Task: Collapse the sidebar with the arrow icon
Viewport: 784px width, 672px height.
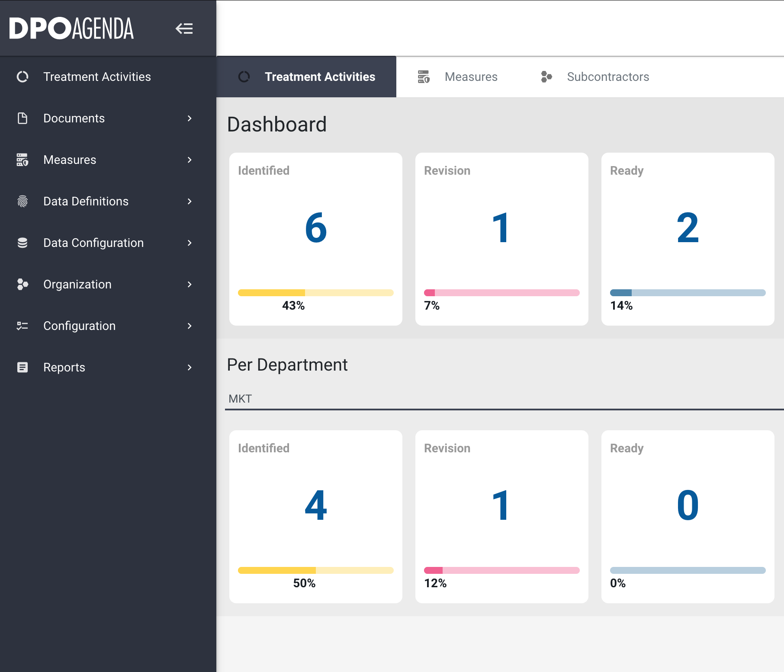Action: click(184, 29)
